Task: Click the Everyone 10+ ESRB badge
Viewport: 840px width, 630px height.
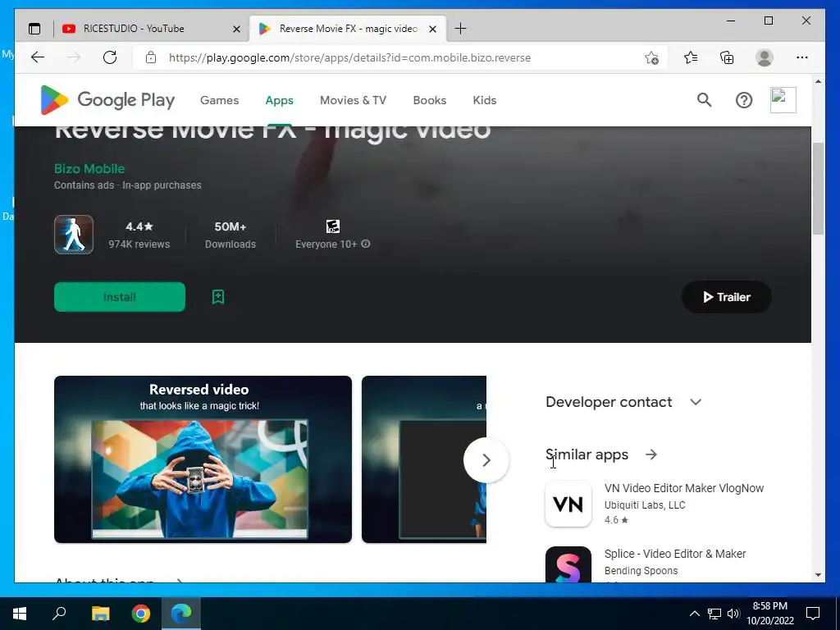Action: coord(333,226)
